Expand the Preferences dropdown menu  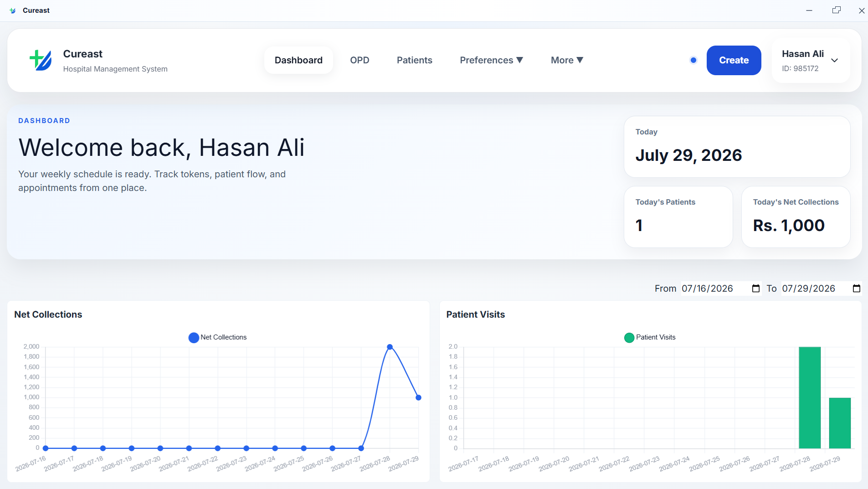492,60
